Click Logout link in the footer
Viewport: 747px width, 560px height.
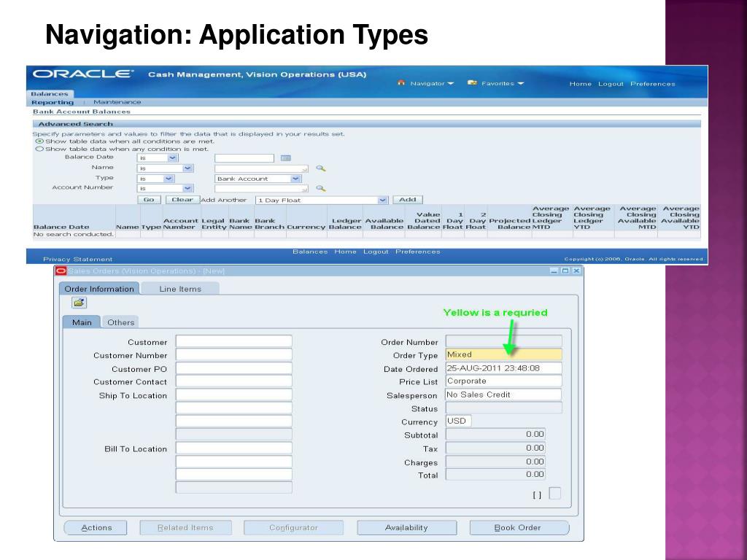376,252
